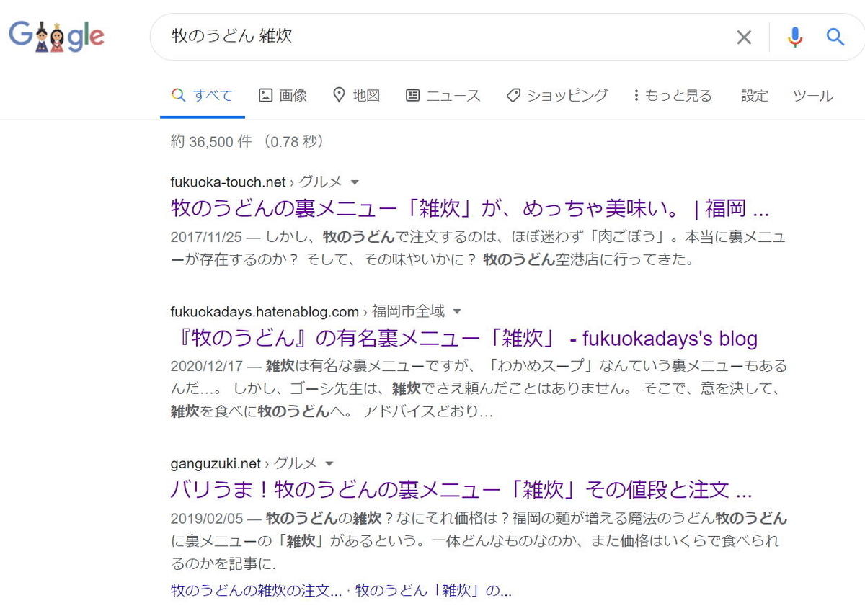Open sitelink 牧のうどんの雑炊の注文...
This screenshot has height=616, width=865.
257,591
